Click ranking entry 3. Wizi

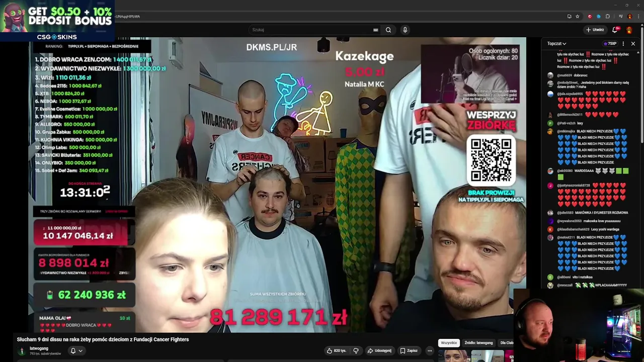(63, 78)
